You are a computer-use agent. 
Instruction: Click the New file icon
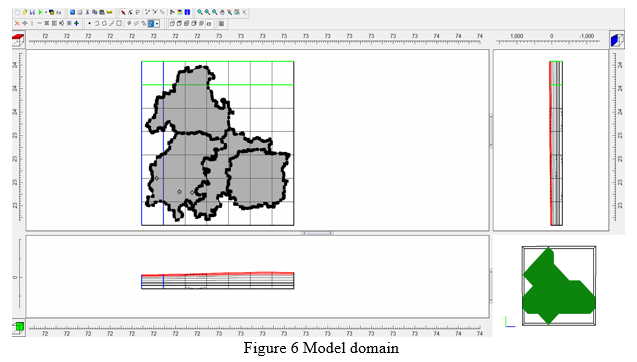coord(17,12)
